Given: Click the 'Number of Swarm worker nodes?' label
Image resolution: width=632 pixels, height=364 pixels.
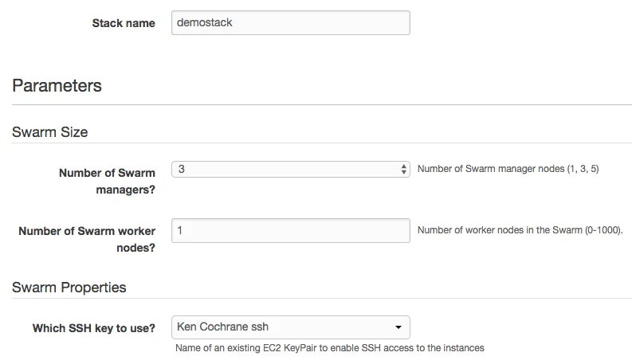Looking at the screenshot, I should (x=87, y=239).
